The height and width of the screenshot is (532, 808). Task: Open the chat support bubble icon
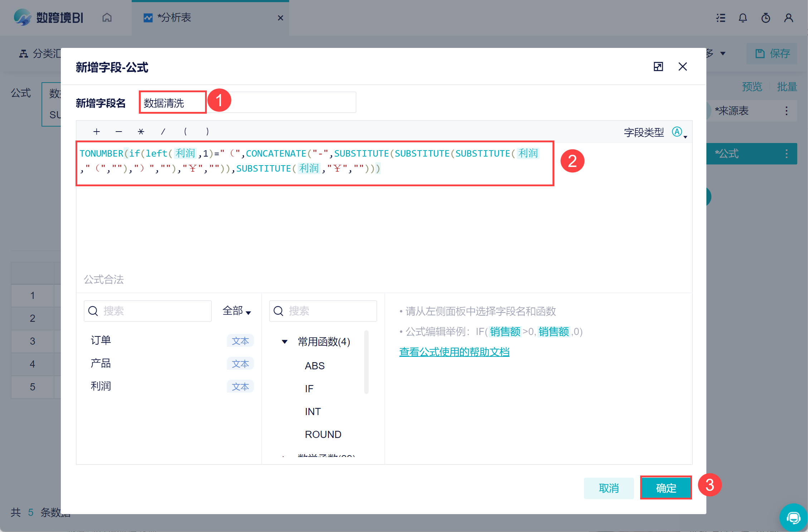793,517
